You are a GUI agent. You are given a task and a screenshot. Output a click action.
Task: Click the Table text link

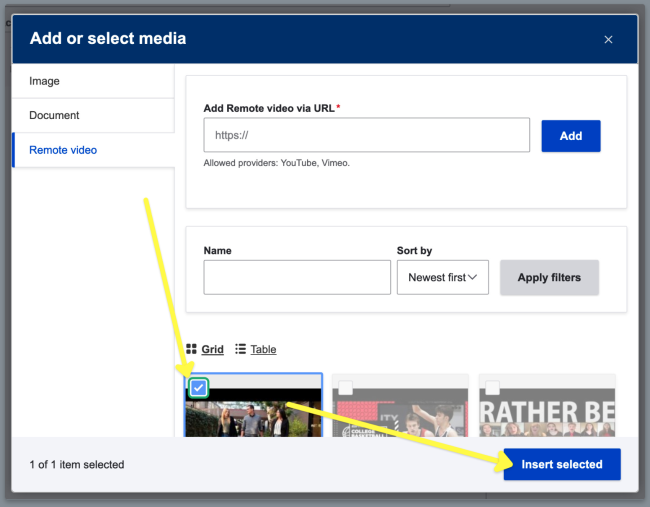tap(263, 349)
